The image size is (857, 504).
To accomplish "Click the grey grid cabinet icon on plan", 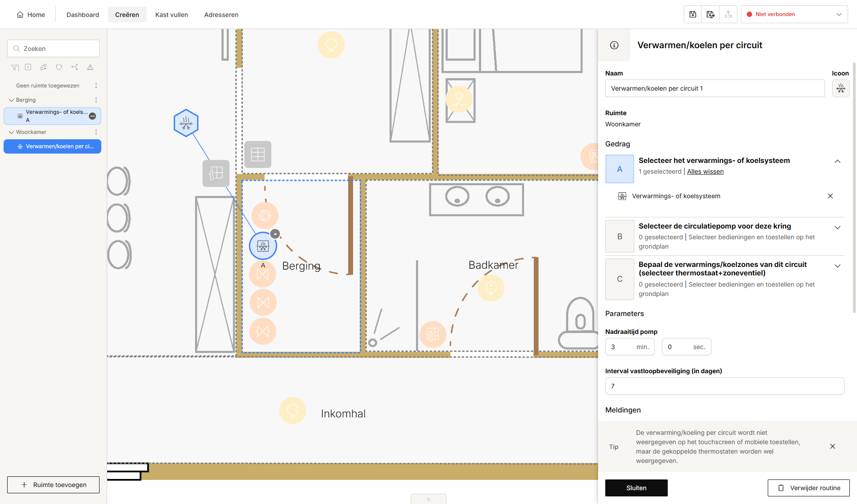I will point(258,154).
